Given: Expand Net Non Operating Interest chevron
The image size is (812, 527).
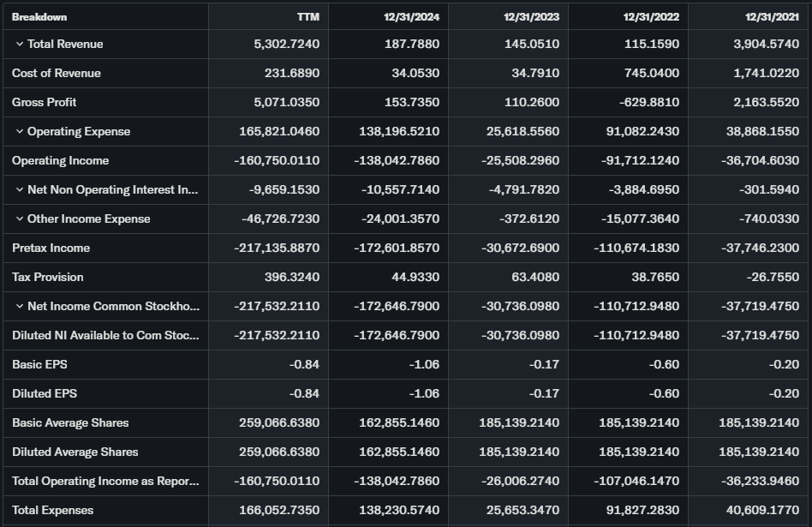Looking at the screenshot, I should point(19,189).
